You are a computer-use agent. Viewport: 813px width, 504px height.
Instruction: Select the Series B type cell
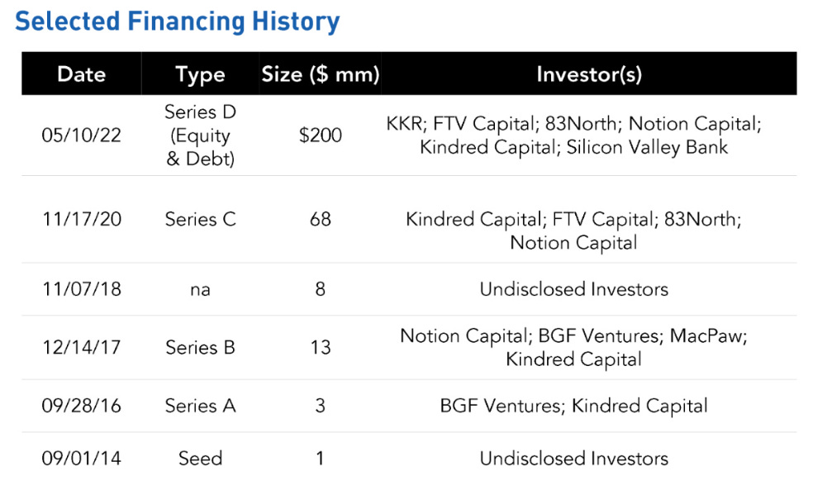click(200, 347)
